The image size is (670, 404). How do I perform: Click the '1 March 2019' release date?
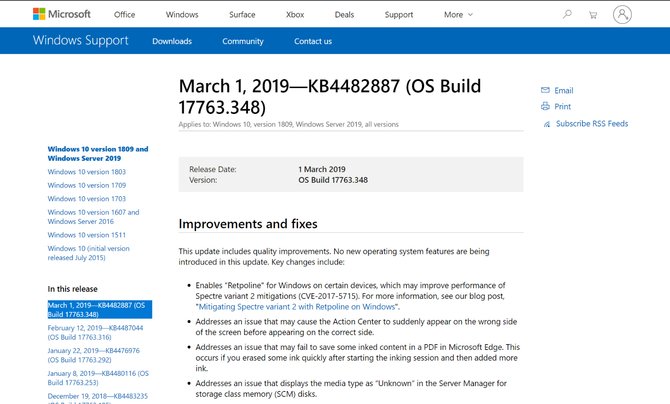[322, 169]
